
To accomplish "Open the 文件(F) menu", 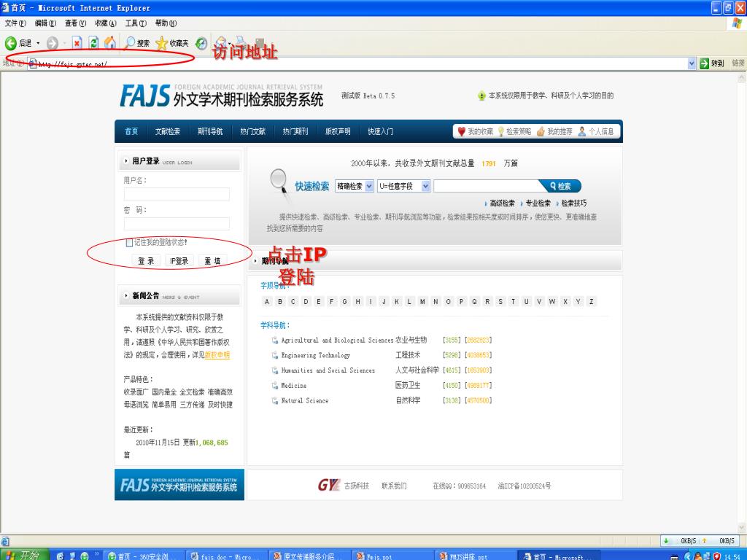I will [15, 23].
